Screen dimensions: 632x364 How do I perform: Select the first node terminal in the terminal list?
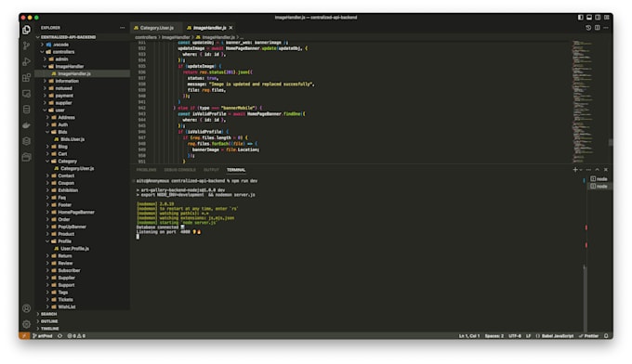click(x=599, y=179)
